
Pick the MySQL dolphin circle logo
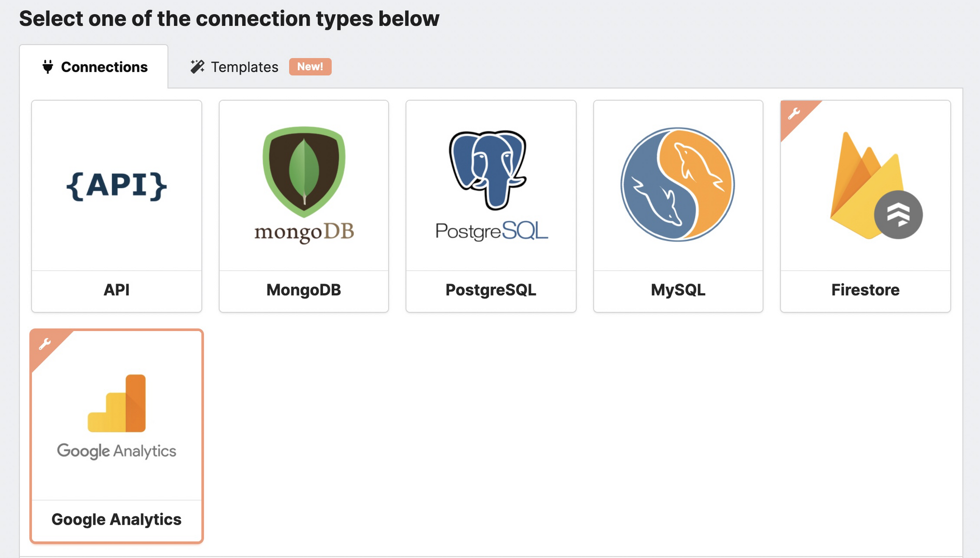[x=678, y=185]
